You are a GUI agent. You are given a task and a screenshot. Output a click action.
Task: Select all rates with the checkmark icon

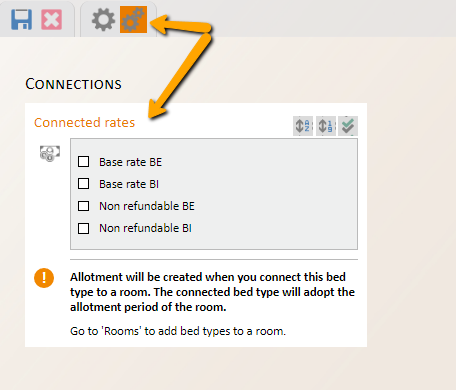point(348,126)
